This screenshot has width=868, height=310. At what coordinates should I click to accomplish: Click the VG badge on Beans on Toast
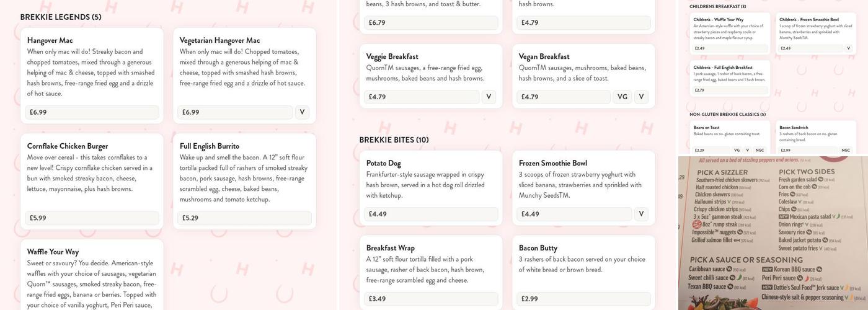tap(737, 150)
